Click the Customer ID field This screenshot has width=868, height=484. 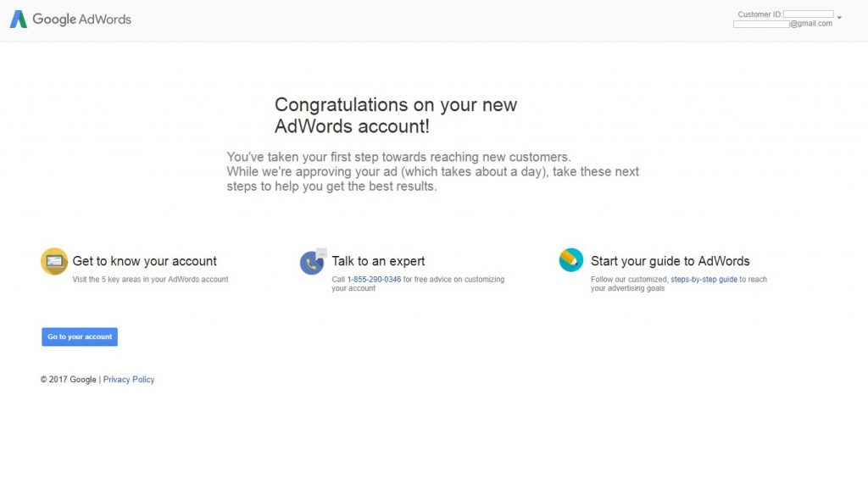(x=808, y=14)
